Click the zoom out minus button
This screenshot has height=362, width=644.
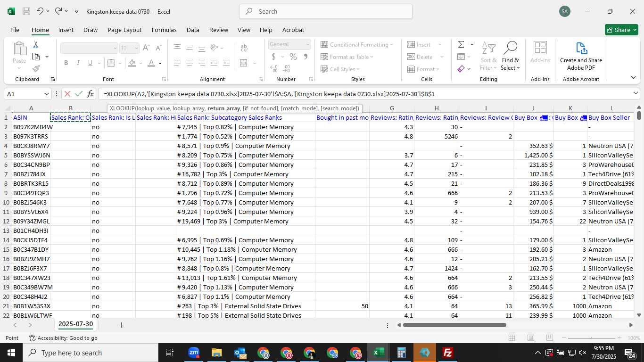[x=564, y=338]
